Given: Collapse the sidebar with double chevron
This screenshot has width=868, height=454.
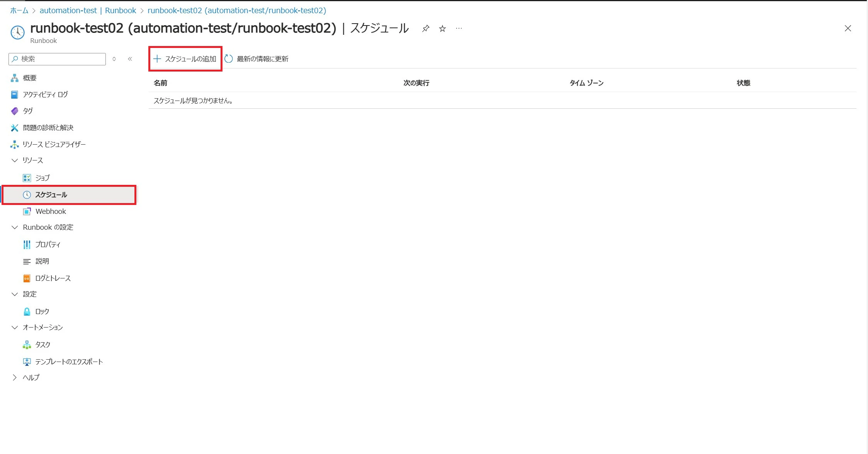Looking at the screenshot, I should pyautogui.click(x=130, y=59).
